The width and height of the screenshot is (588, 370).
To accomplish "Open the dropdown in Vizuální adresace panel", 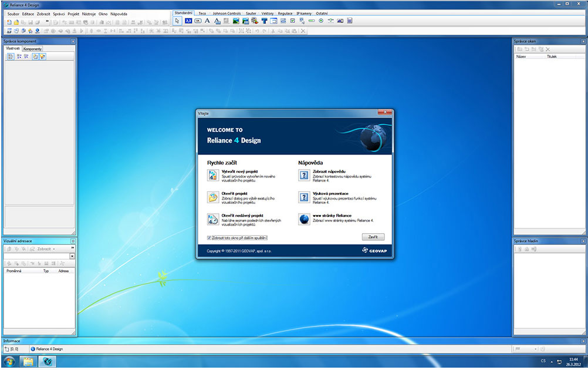I will (x=72, y=256).
